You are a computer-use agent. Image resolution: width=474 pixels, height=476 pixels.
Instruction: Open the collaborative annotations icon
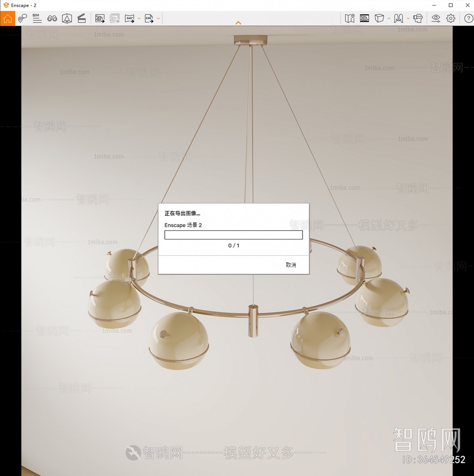coord(22,18)
